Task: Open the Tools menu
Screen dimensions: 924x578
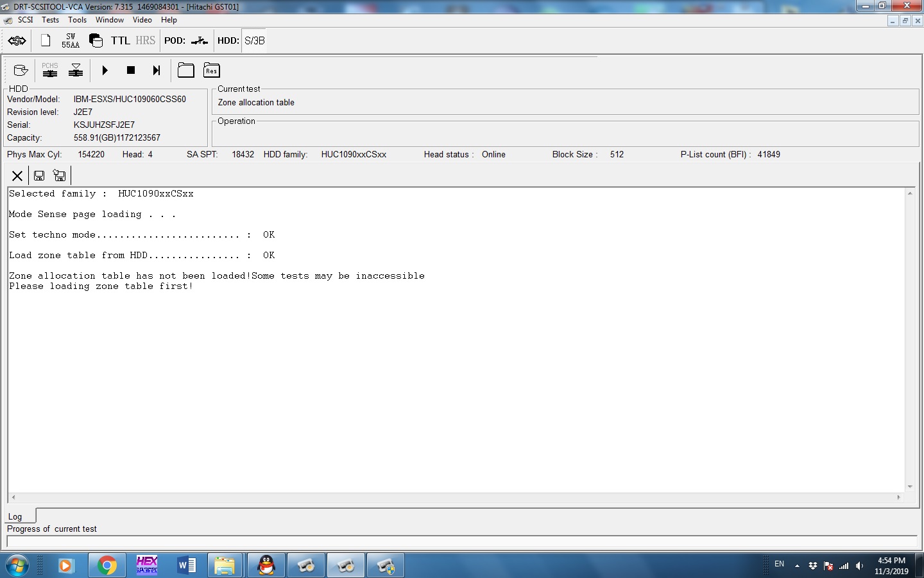Action: (x=78, y=20)
